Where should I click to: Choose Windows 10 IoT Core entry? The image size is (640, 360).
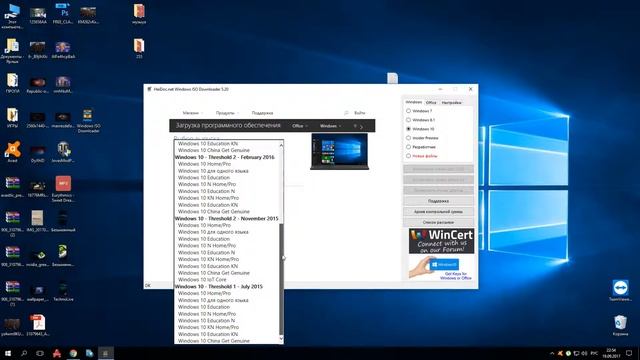(x=202, y=280)
